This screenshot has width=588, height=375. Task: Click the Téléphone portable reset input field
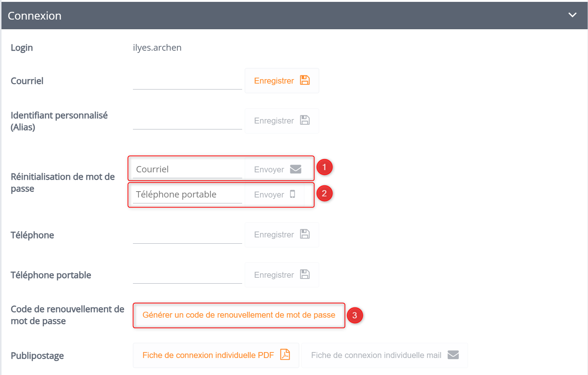[187, 194]
